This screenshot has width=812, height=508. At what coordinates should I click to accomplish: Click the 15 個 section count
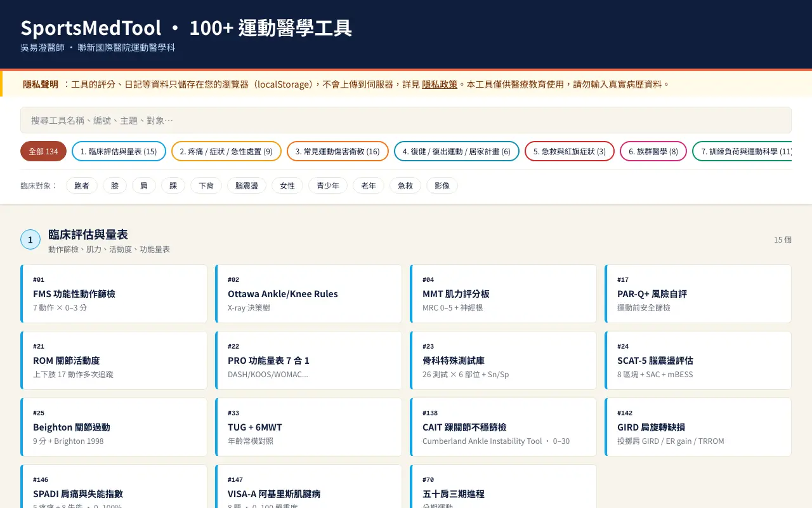(x=783, y=239)
